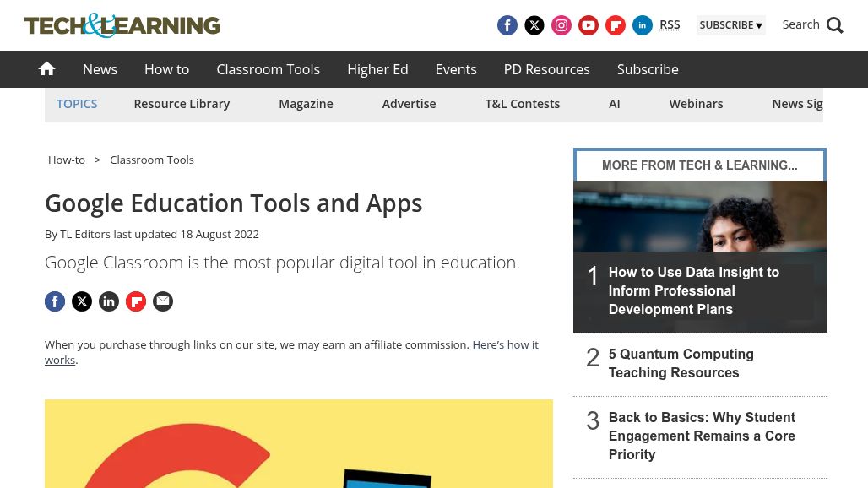
Task: Open the Classroom Tools navigation menu
Action: point(268,69)
